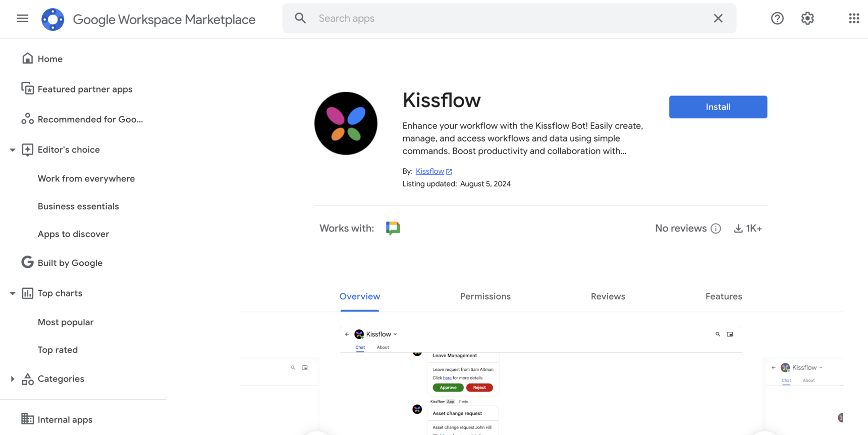The height and width of the screenshot is (435, 868).
Task: Focus the Search apps field
Action: click(510, 18)
